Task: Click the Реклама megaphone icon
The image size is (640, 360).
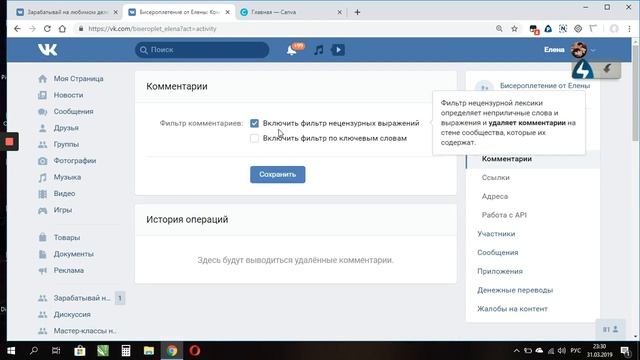Action: point(42,270)
